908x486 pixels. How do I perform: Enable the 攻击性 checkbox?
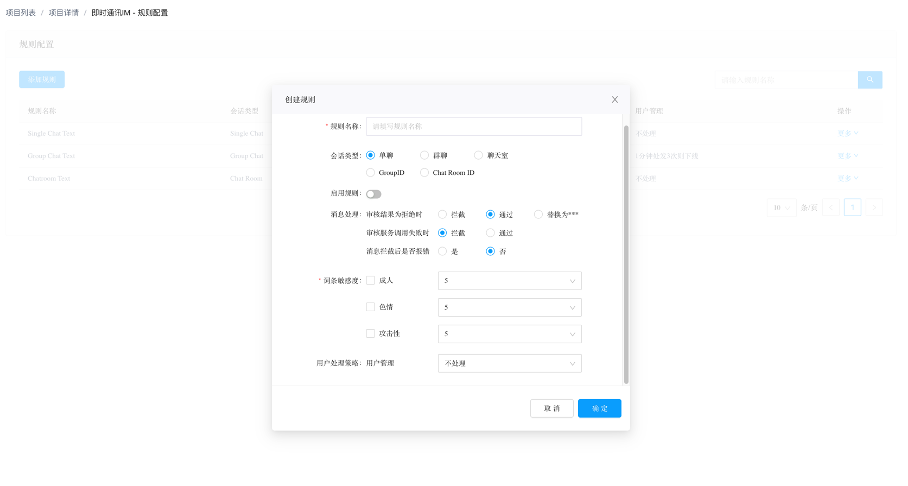click(x=371, y=333)
